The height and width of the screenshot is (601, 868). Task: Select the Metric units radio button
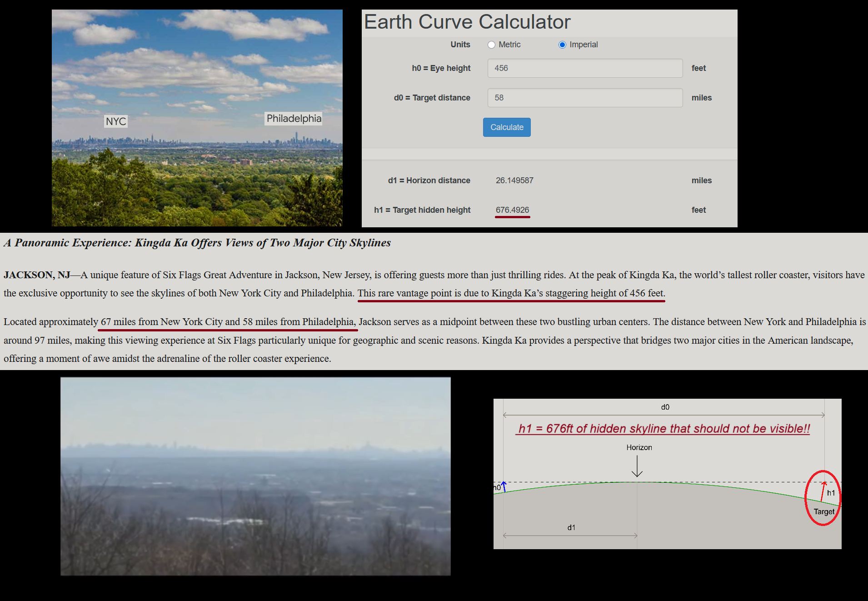pyautogui.click(x=491, y=45)
